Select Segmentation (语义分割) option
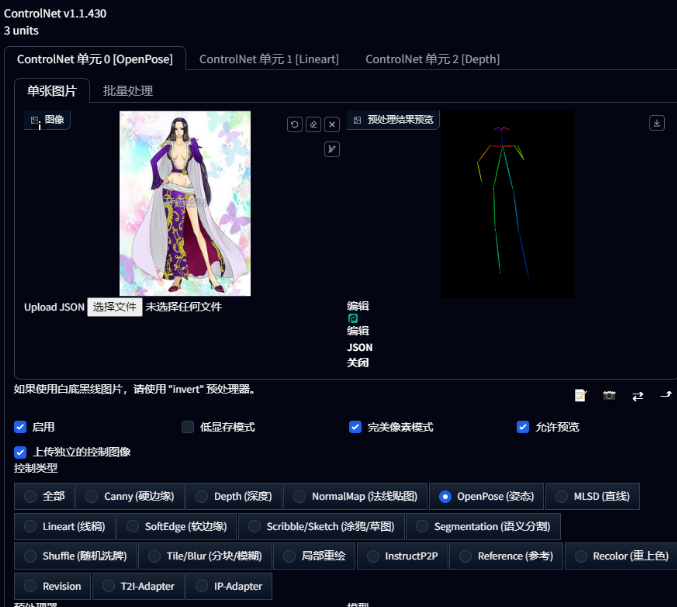Viewport: 677px width, 607px height. (x=484, y=527)
